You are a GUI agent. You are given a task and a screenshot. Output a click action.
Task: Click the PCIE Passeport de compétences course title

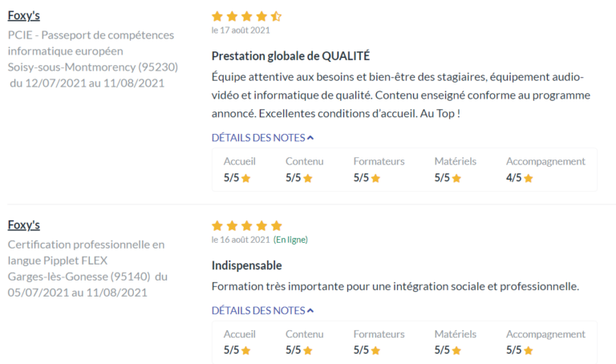pos(91,42)
